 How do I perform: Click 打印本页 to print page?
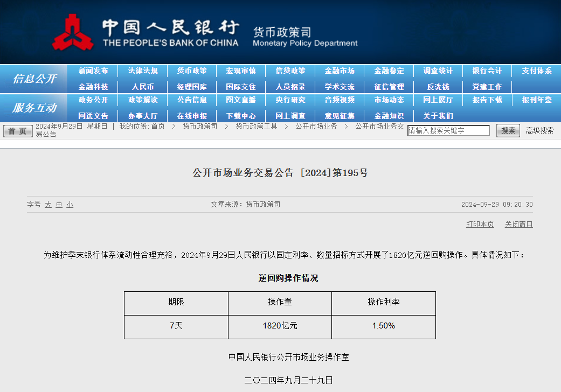[480, 225]
